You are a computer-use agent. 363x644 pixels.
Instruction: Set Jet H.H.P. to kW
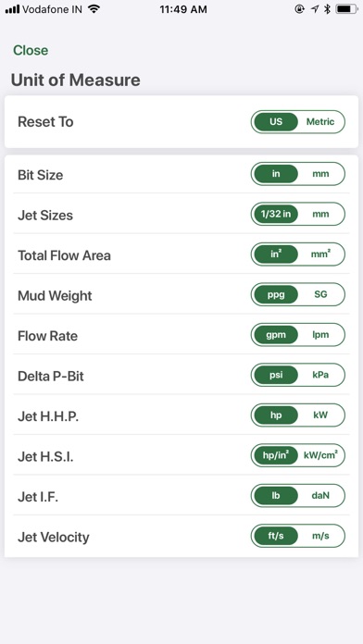coord(320,415)
